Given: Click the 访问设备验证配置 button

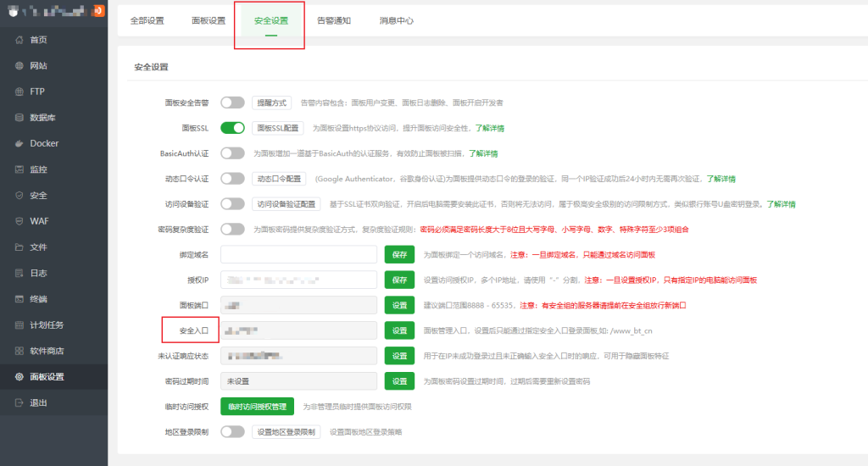Looking at the screenshot, I should (287, 204).
